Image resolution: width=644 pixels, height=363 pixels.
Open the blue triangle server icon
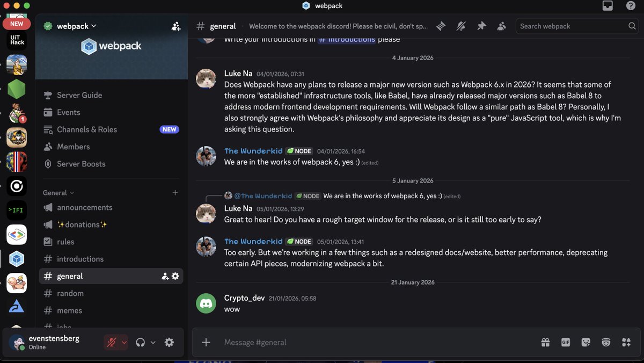(17, 307)
